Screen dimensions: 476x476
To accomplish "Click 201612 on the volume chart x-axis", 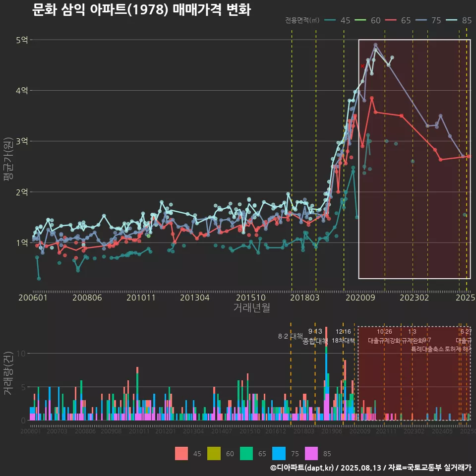I will pos(276,431).
